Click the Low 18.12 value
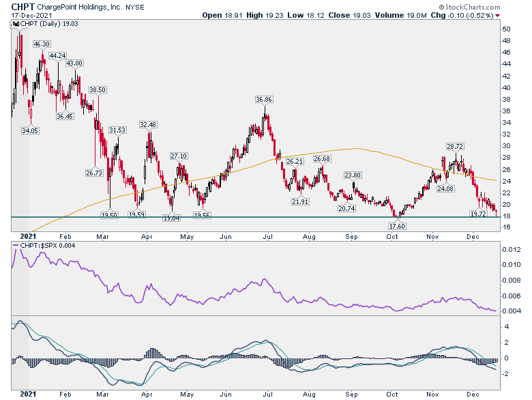The height and width of the screenshot is (400, 532). point(306,15)
